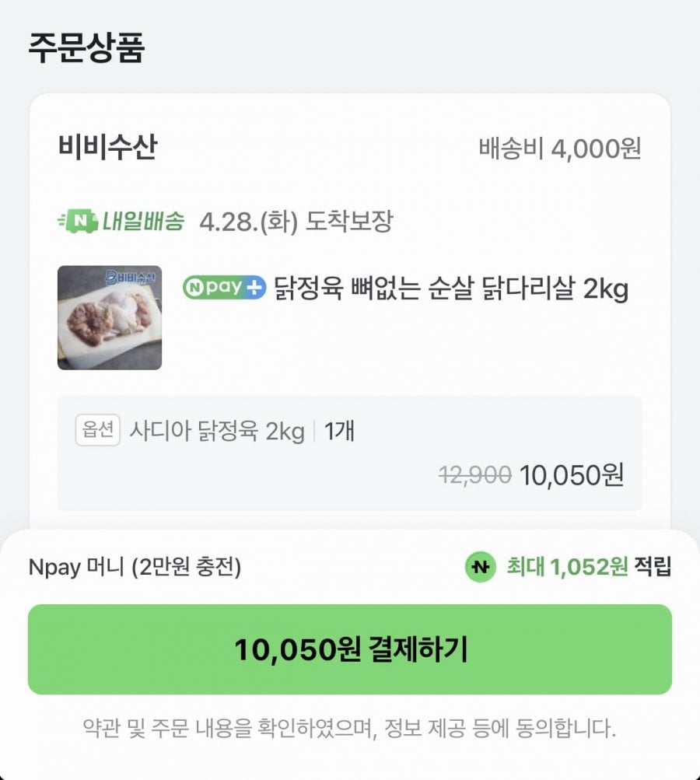Tap the Npay+ badge before product title
This screenshot has height=780, width=700.
[224, 288]
